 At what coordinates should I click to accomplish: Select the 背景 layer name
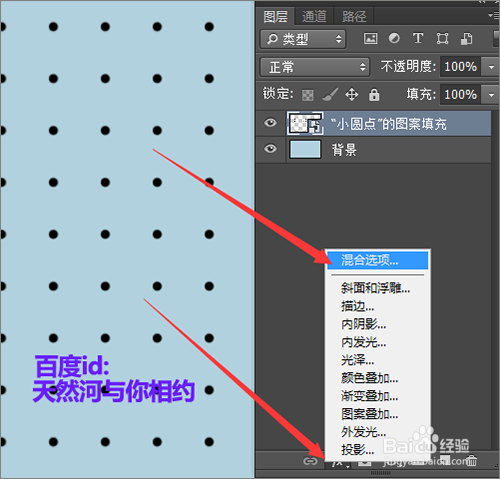344,150
